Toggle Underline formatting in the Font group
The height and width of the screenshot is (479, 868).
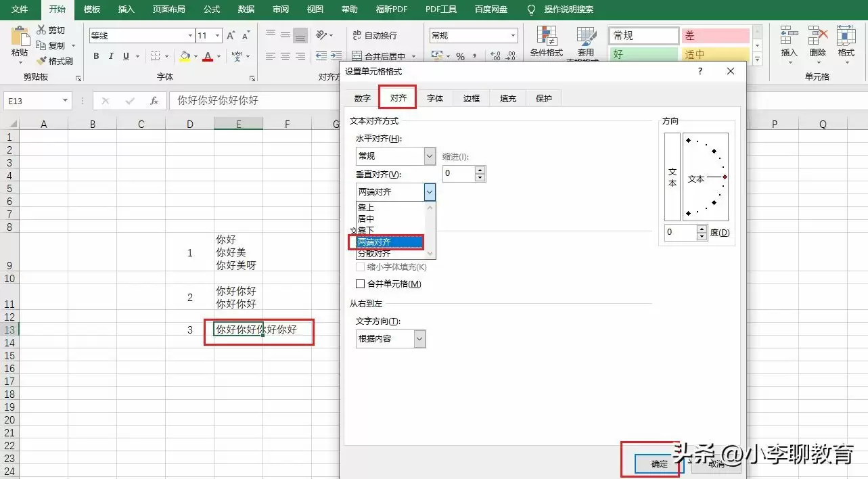click(126, 55)
